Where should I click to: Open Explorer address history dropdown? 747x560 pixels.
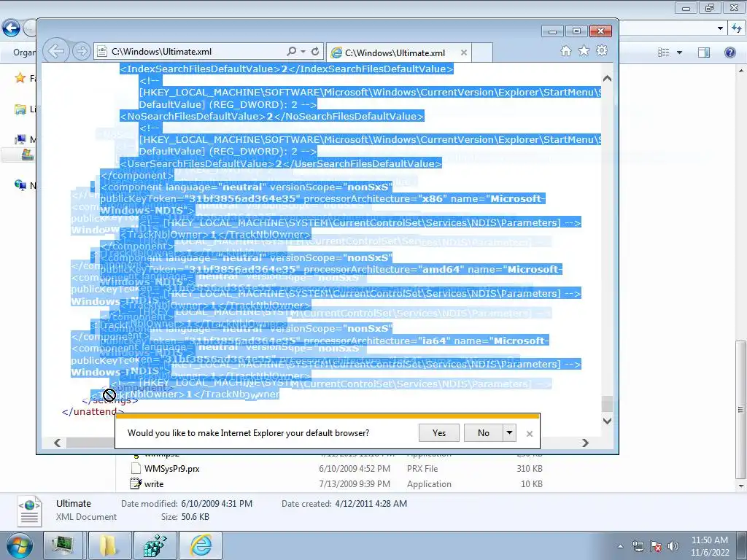pos(720,28)
